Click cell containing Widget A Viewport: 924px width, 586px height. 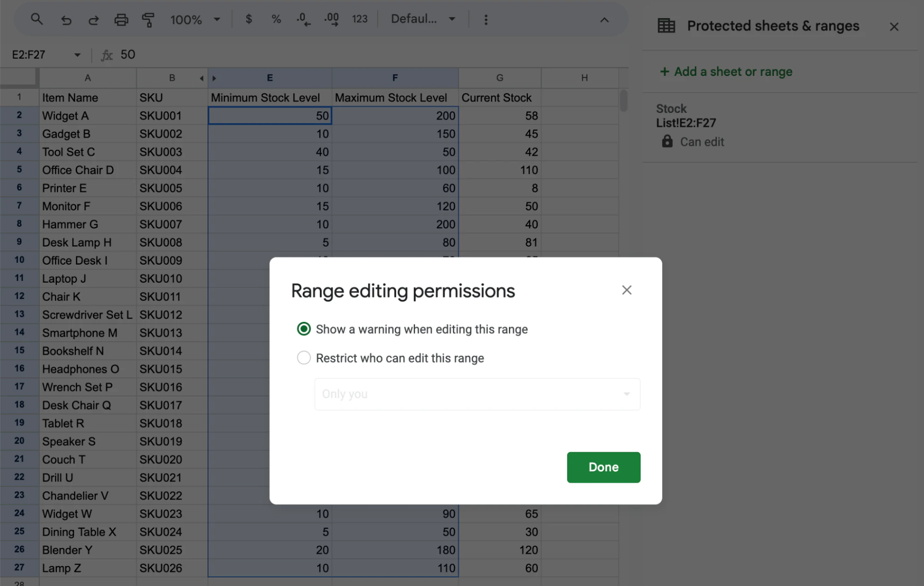point(87,116)
